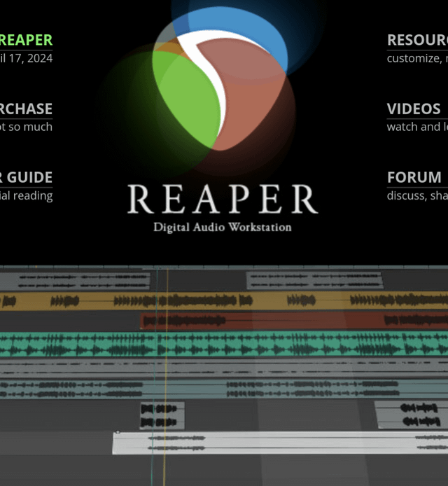Screen dimensions: 448x486
Task: Click the small gray clip above the white clip
Action: pos(162,415)
